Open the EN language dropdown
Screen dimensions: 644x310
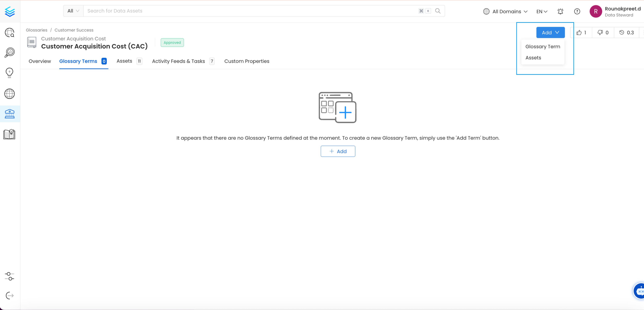(x=542, y=11)
